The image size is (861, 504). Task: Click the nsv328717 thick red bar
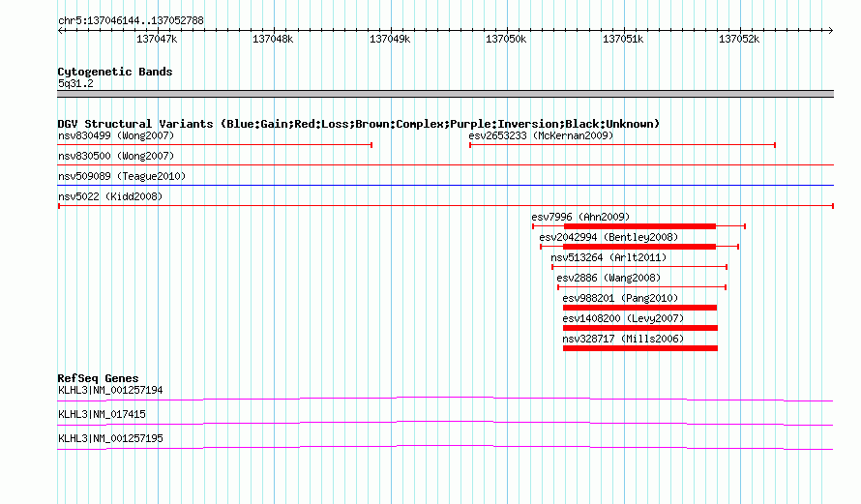point(640,348)
